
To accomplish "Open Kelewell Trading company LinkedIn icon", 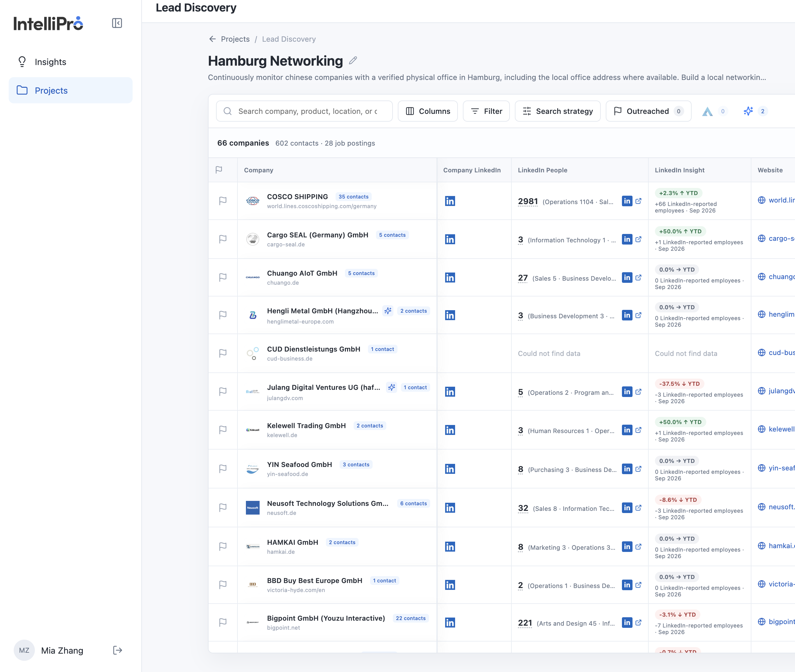I will tap(450, 430).
